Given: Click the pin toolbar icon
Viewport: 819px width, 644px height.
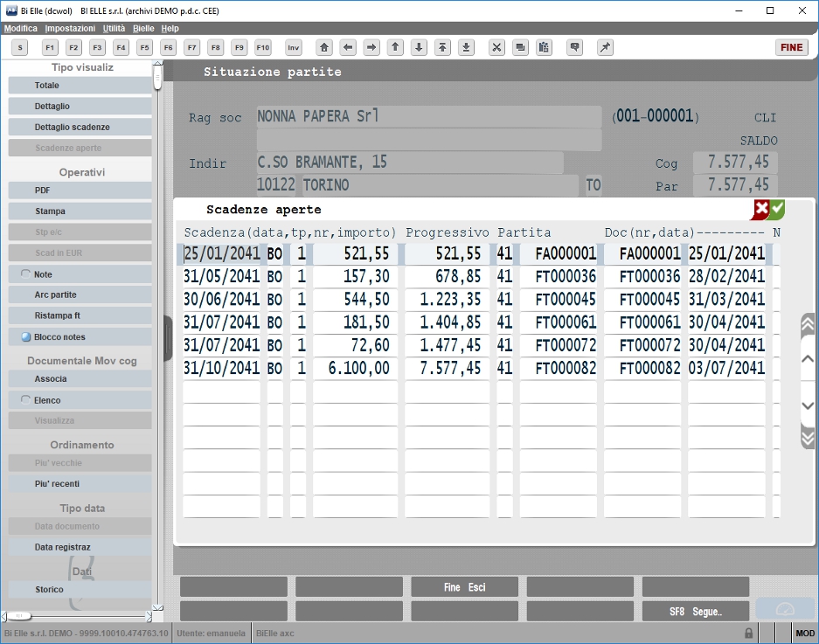Looking at the screenshot, I should [605, 47].
